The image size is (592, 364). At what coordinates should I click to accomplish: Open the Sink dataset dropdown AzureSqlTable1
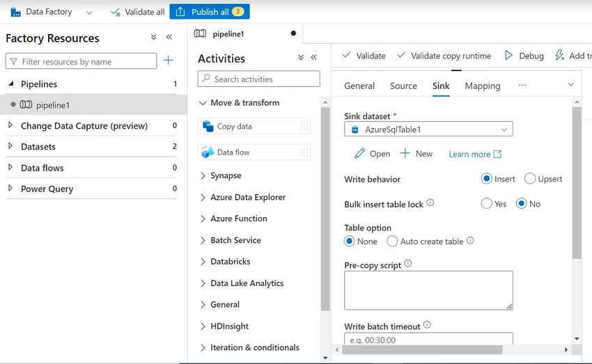428,129
